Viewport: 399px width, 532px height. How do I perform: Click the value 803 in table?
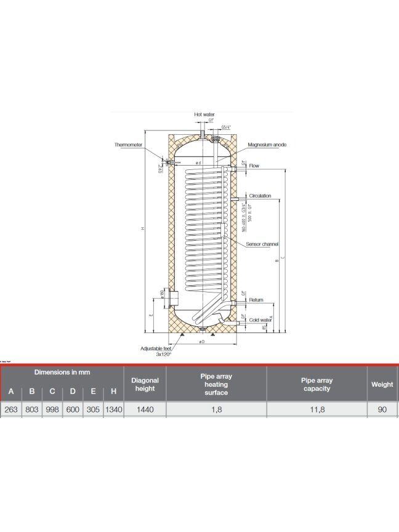click(x=32, y=409)
